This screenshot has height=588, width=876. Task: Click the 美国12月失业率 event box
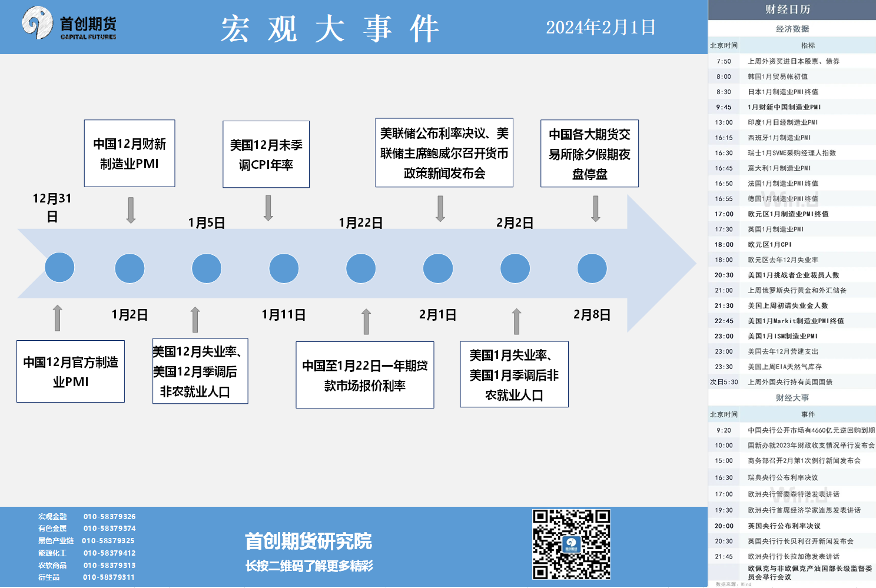tap(200, 371)
